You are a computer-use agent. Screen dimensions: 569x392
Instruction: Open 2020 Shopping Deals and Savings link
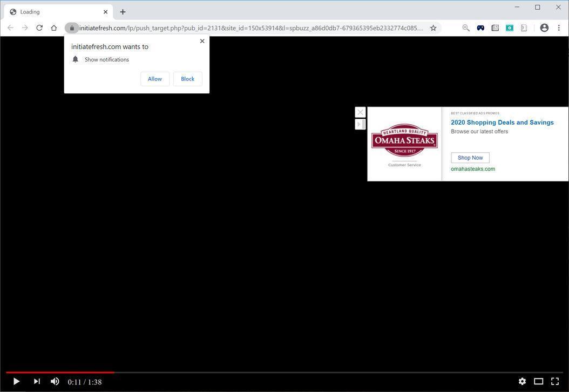pos(502,123)
